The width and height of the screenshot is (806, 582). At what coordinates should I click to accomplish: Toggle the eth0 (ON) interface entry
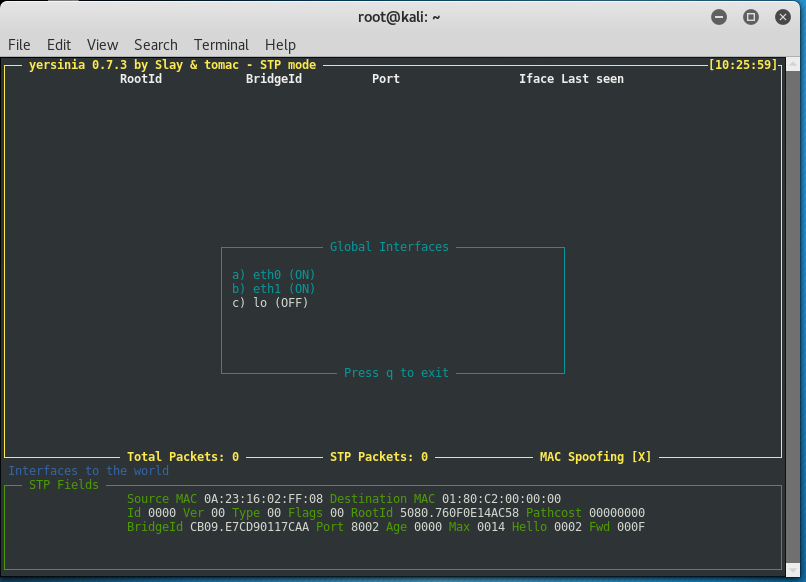point(273,275)
